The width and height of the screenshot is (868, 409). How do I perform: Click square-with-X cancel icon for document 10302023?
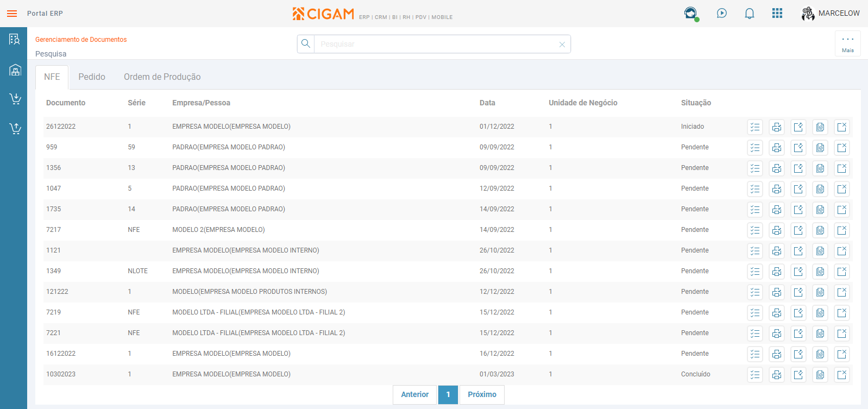pos(842,375)
